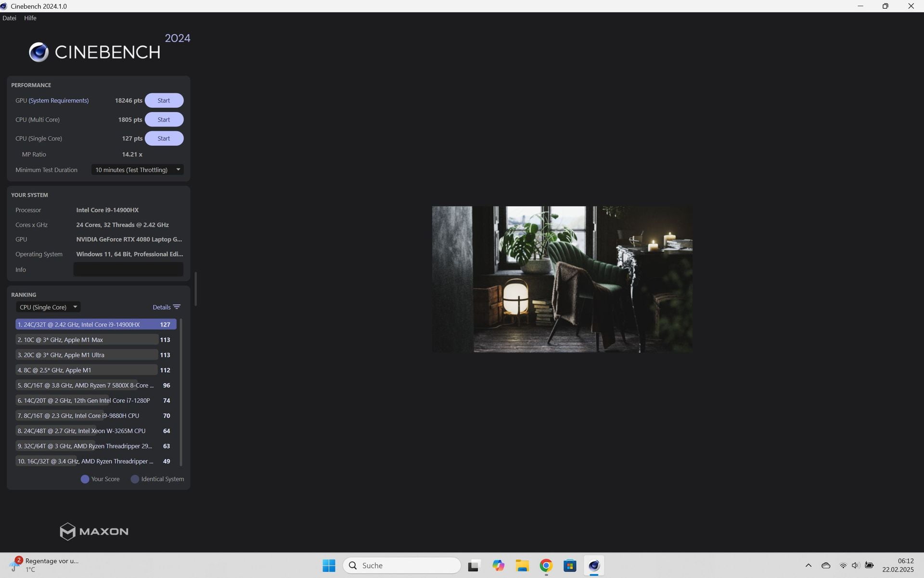Start the GPU benchmark
924x578 pixels.
point(164,101)
